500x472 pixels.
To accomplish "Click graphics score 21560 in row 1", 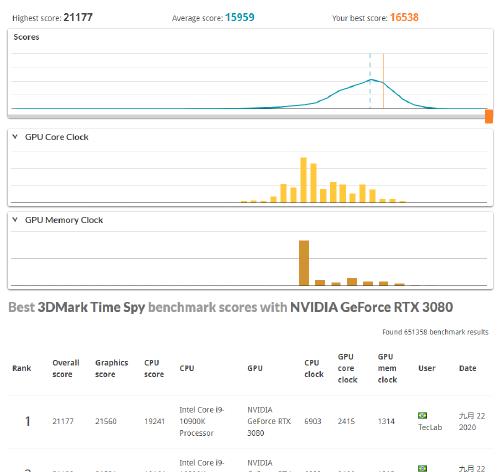I will pyautogui.click(x=106, y=421).
